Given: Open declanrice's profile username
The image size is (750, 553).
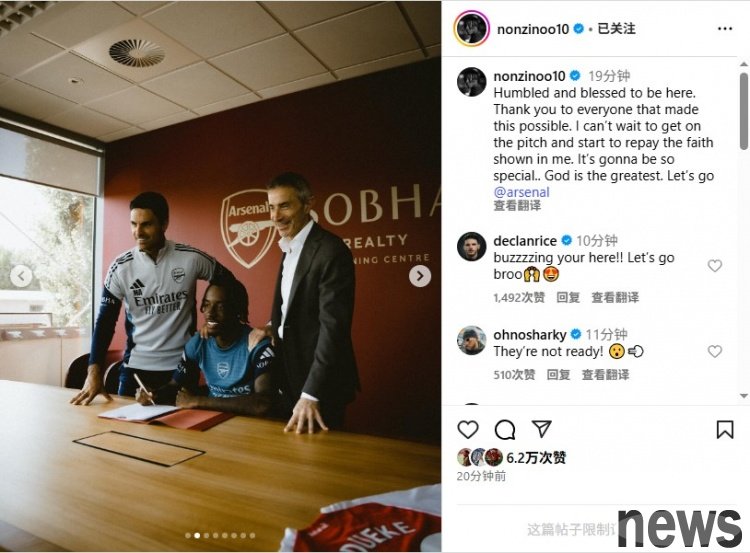Looking at the screenshot, I should [x=525, y=241].
